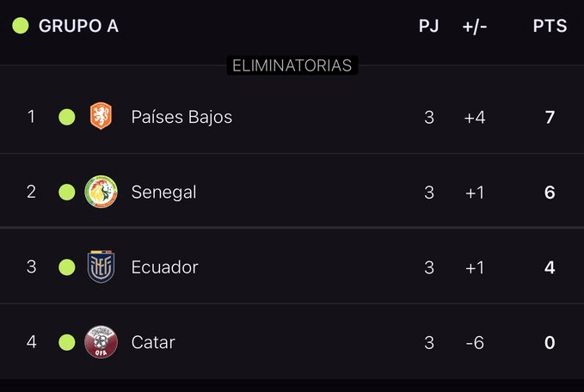Click the Ecuador federation crest

click(x=101, y=267)
